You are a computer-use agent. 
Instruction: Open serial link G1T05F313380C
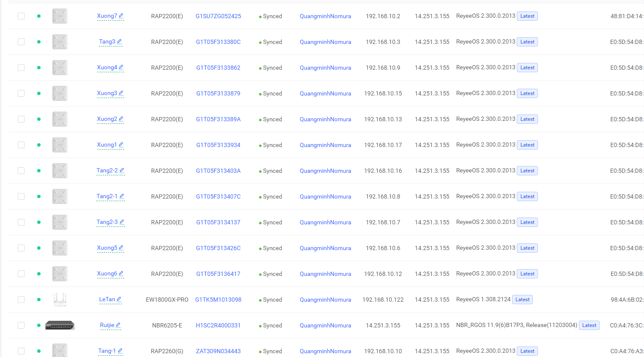tap(218, 42)
